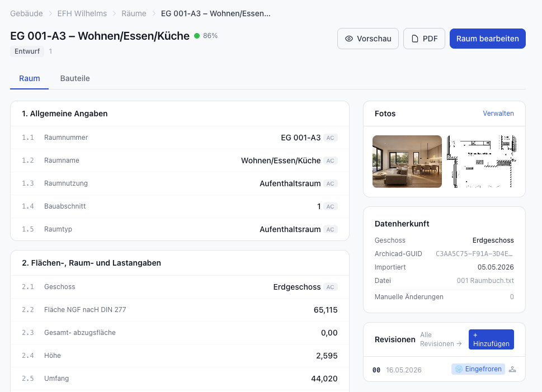Click Höhe value 2,595
Screen dimensions: 542x392
click(x=327, y=355)
